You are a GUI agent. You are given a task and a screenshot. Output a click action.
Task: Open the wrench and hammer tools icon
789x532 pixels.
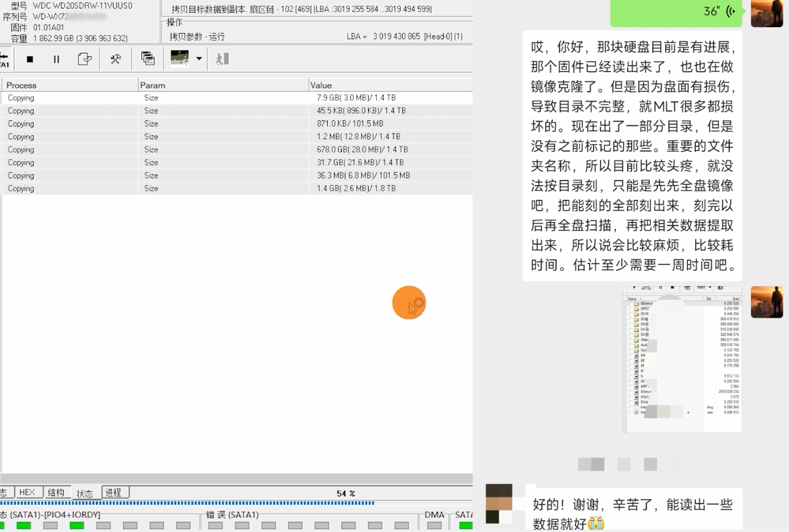click(x=115, y=59)
